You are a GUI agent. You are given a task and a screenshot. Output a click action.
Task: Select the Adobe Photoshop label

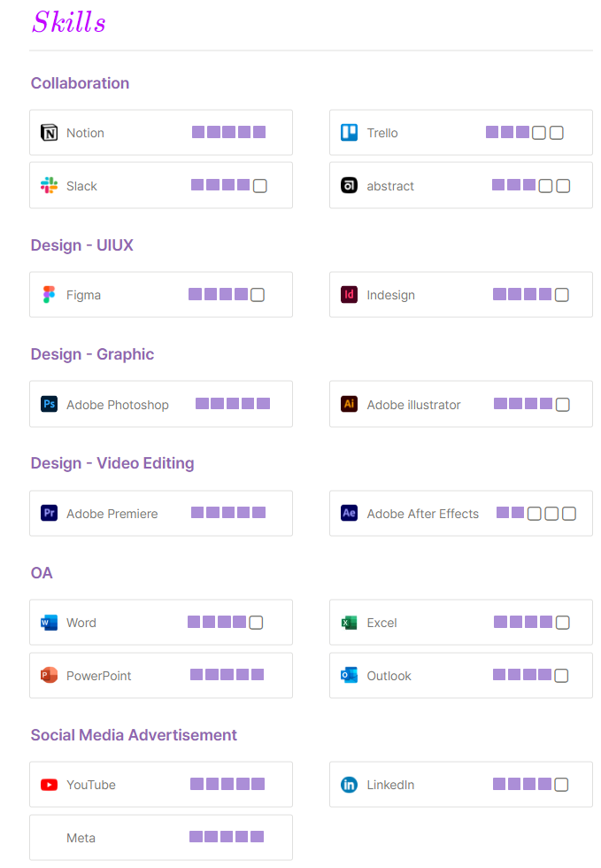[118, 405]
